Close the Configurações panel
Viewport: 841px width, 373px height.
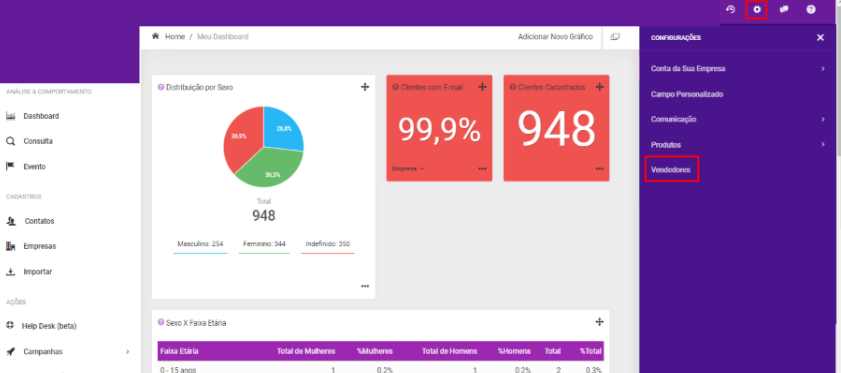pyautogui.click(x=820, y=38)
